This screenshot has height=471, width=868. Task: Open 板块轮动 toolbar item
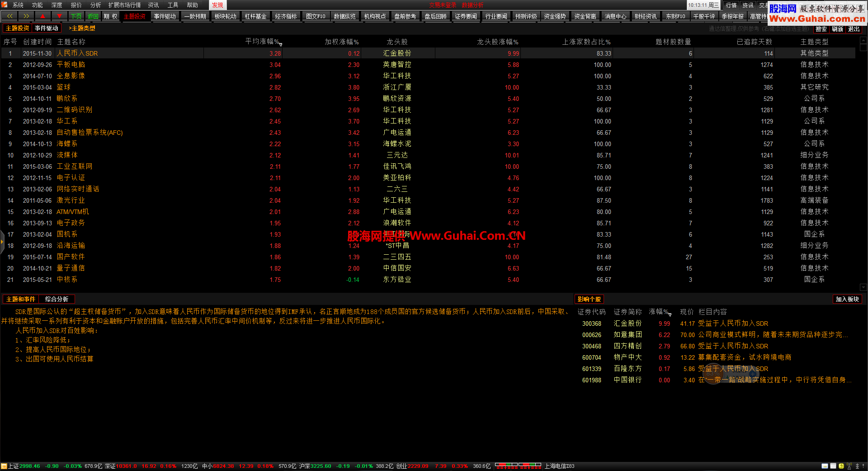225,16
